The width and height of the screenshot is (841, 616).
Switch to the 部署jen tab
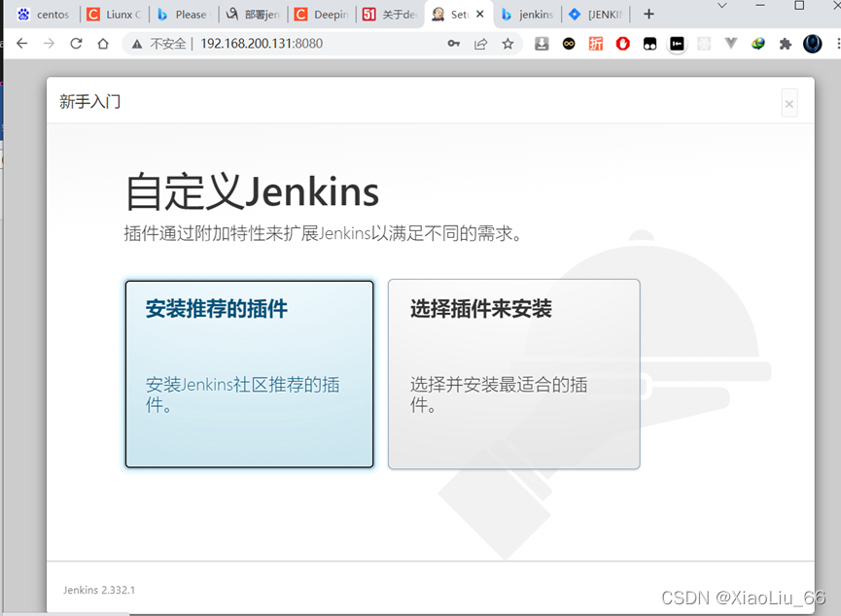point(253,15)
